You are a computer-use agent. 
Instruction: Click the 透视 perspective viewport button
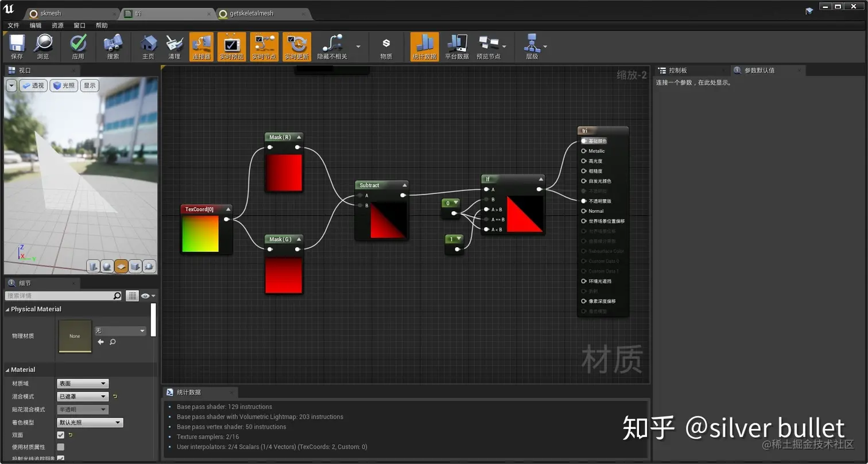point(34,85)
